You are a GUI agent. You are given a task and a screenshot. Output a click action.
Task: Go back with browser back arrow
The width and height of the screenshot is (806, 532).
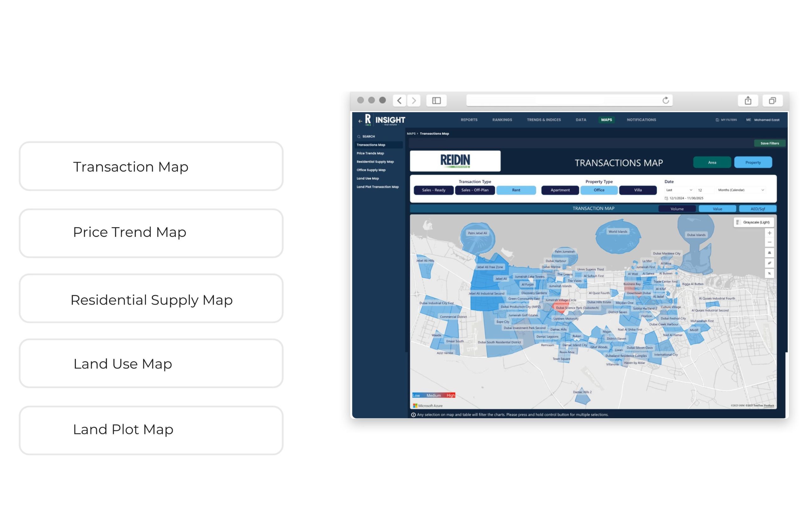399,100
